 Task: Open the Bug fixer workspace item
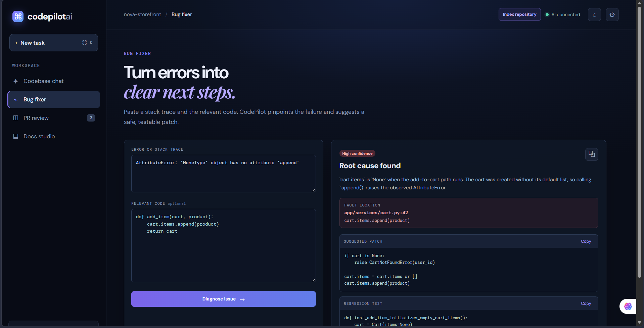click(54, 100)
